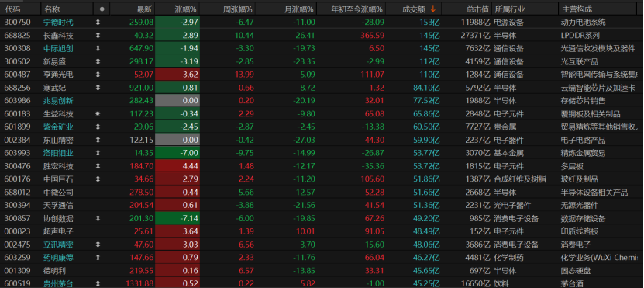This screenshot has height=288, width=644.
Task: Click the star marker in 生益科技 row
Action: 98,114
